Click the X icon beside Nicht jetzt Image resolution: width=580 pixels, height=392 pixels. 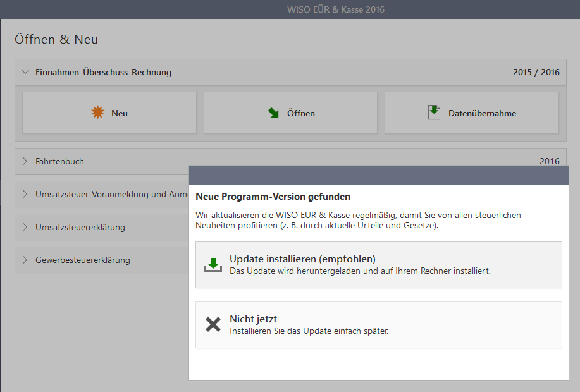pyautogui.click(x=213, y=324)
